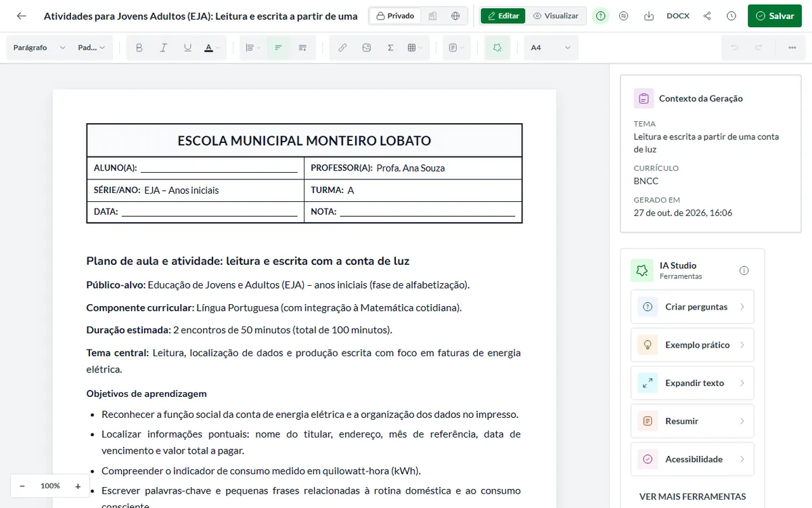Save the document with Salvar
Screen dimensions: 812x508
tap(774, 16)
